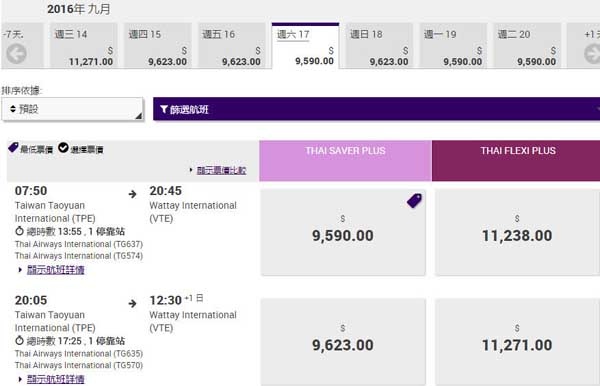Screen dimensions: 600x386
Task: Click the checkmark selected fare legend icon
Action: coord(63,147)
